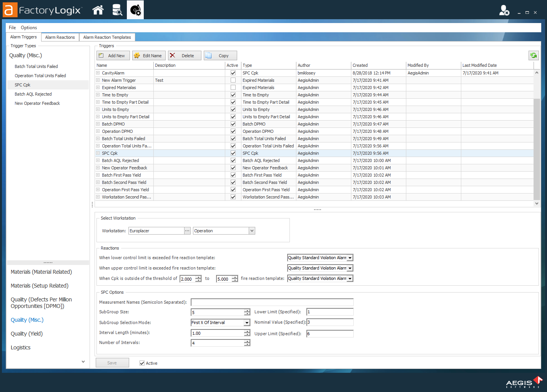The height and width of the screenshot is (392, 547).
Task: Open the database search icon
Action: [117, 10]
